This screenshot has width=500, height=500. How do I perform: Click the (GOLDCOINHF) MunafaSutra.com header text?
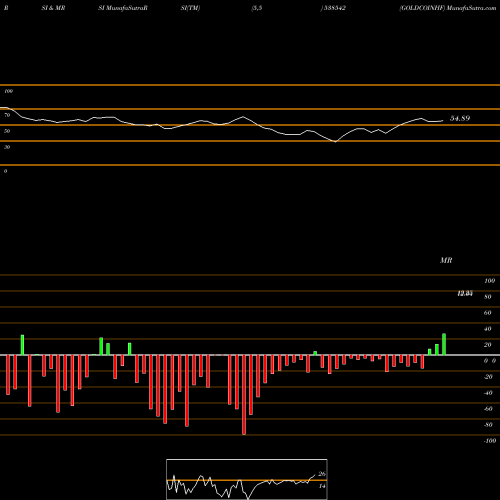click(448, 8)
